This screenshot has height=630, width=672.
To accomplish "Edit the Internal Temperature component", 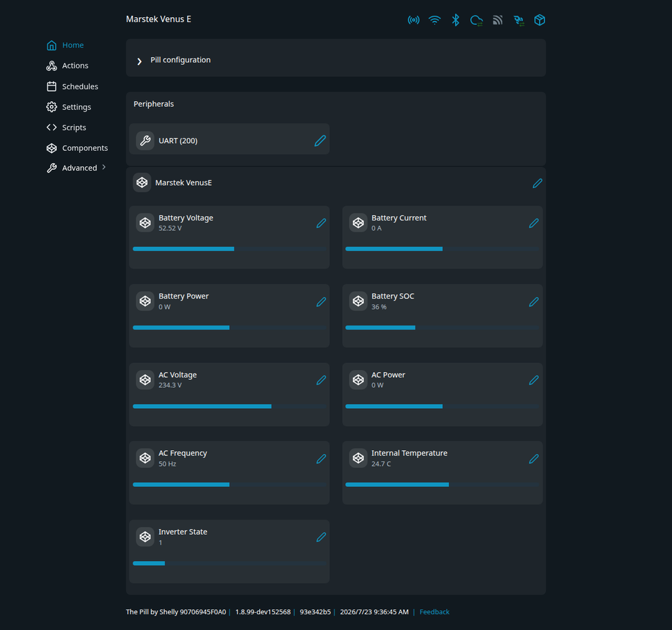I will point(534,459).
